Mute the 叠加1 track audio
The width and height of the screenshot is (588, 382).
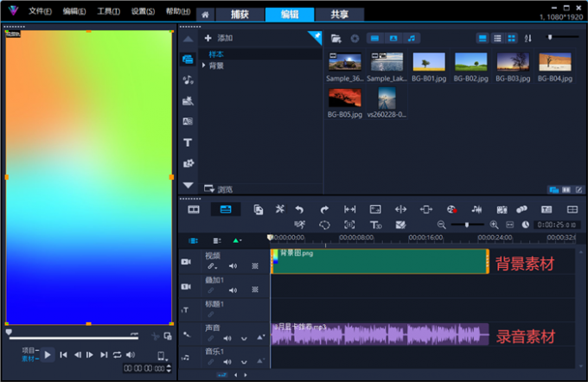(x=233, y=290)
